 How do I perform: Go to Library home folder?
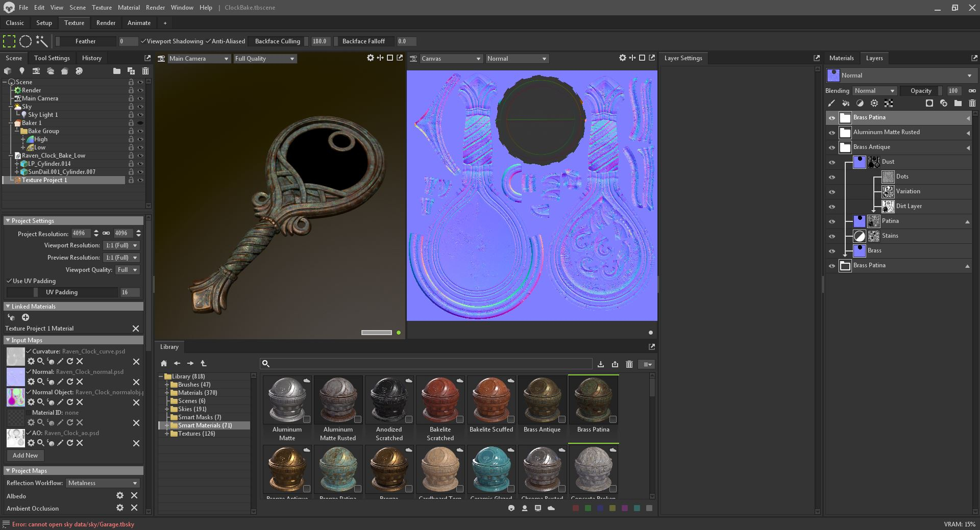(164, 363)
